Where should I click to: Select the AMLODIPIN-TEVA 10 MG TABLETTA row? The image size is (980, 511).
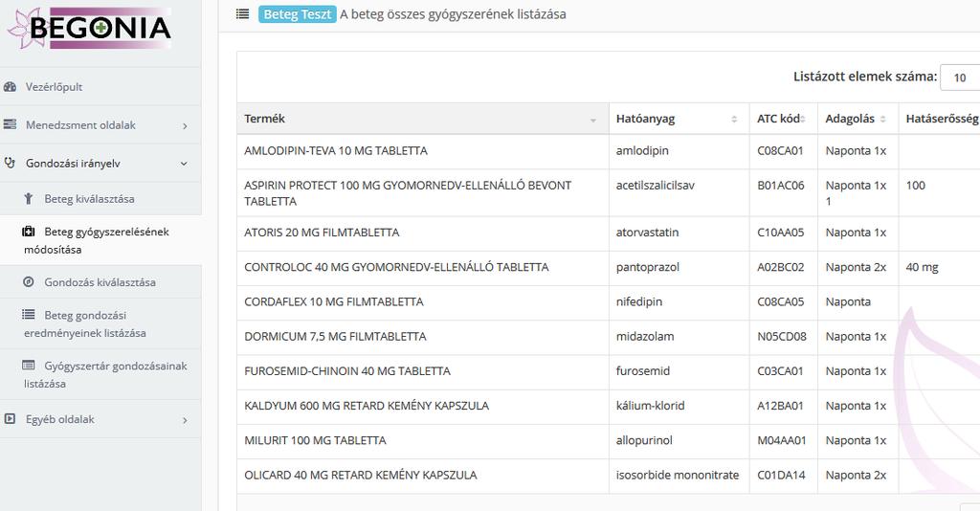608,151
